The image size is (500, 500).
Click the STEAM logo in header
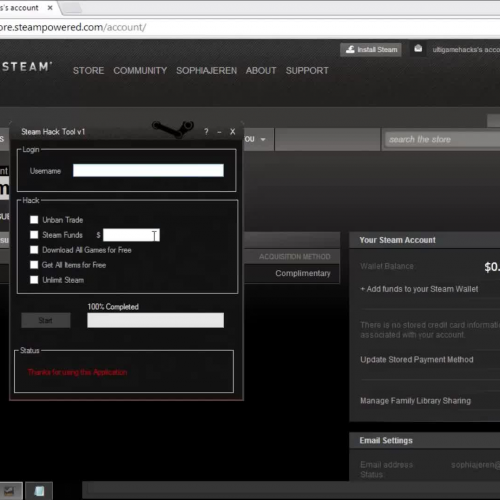27,67
